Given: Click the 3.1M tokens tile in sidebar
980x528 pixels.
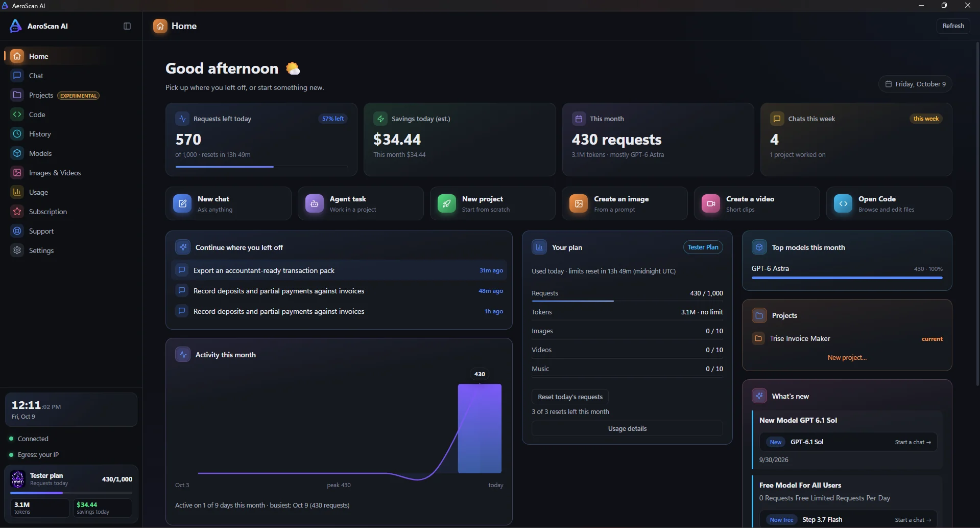Looking at the screenshot, I should (x=40, y=508).
